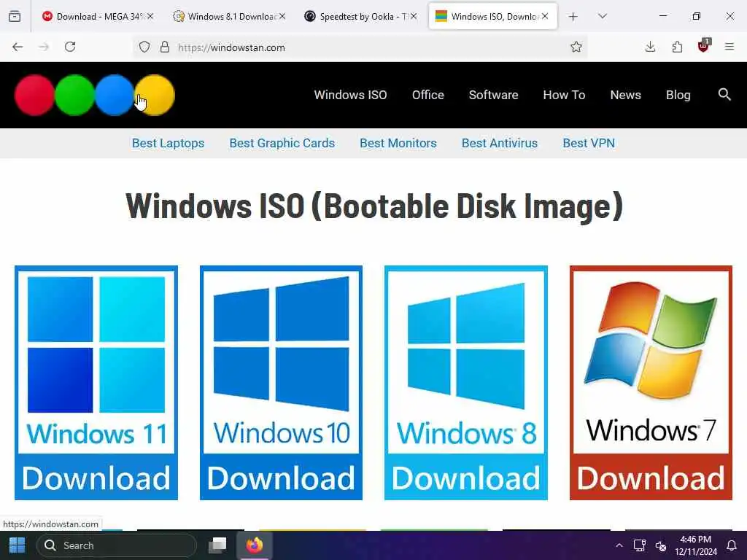Screen dimensions: 747x560
Task: Follow the Best Laptops link
Action: tap(169, 143)
